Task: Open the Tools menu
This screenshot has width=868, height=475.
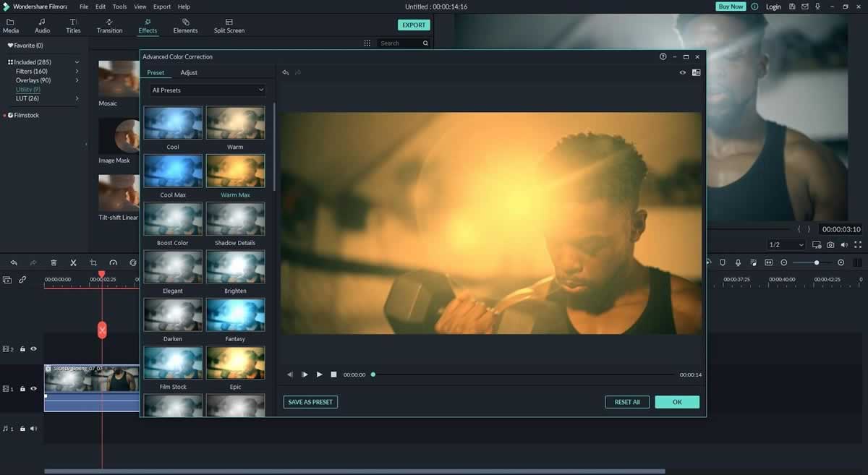Action: point(119,6)
